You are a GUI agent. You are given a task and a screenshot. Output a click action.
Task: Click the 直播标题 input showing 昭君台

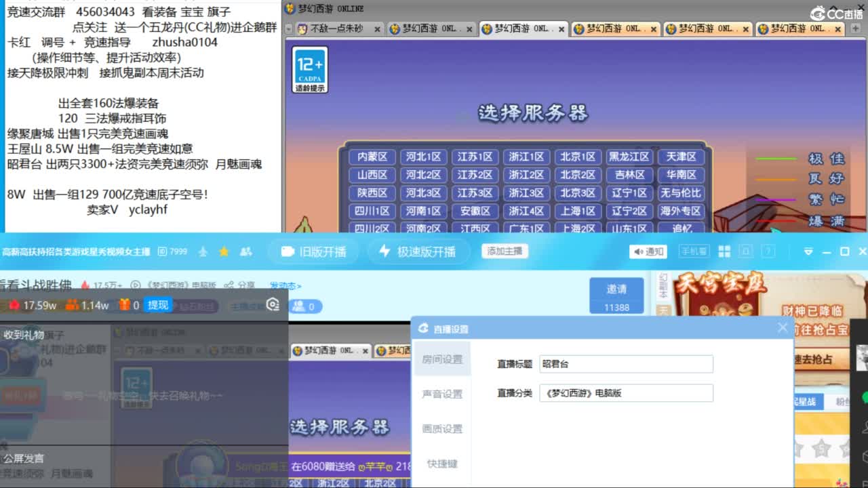tap(625, 364)
